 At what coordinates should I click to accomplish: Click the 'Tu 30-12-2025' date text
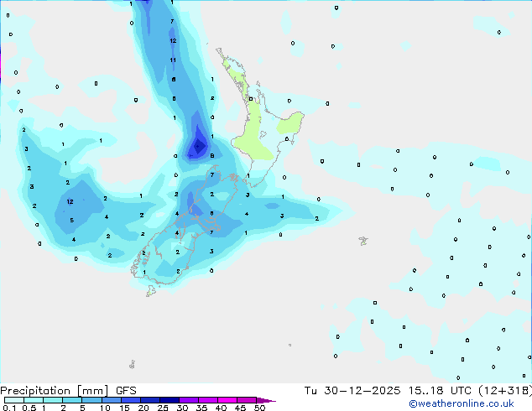coord(352,391)
